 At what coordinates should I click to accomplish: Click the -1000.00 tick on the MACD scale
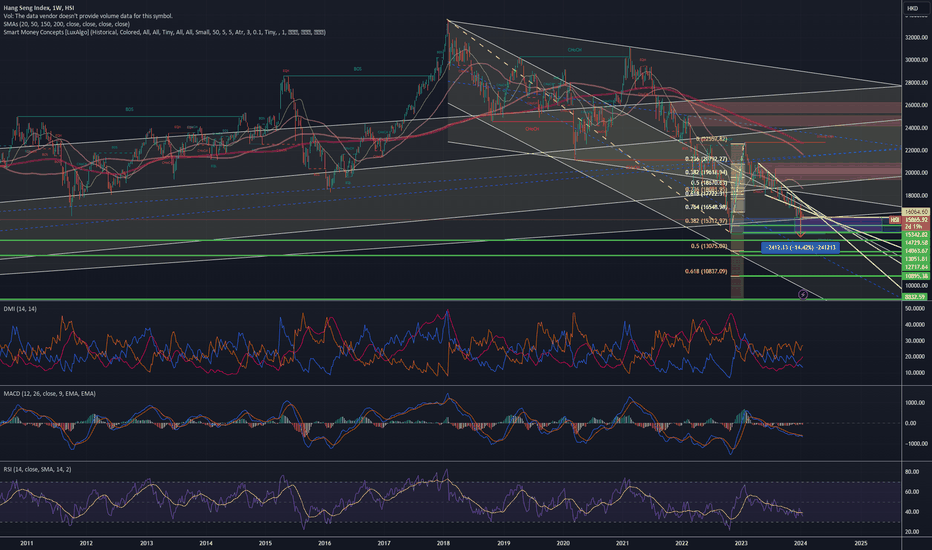(x=915, y=444)
